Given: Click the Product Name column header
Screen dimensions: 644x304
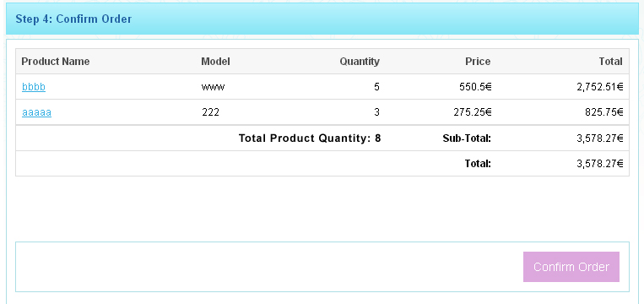Looking at the screenshot, I should 56,62.
